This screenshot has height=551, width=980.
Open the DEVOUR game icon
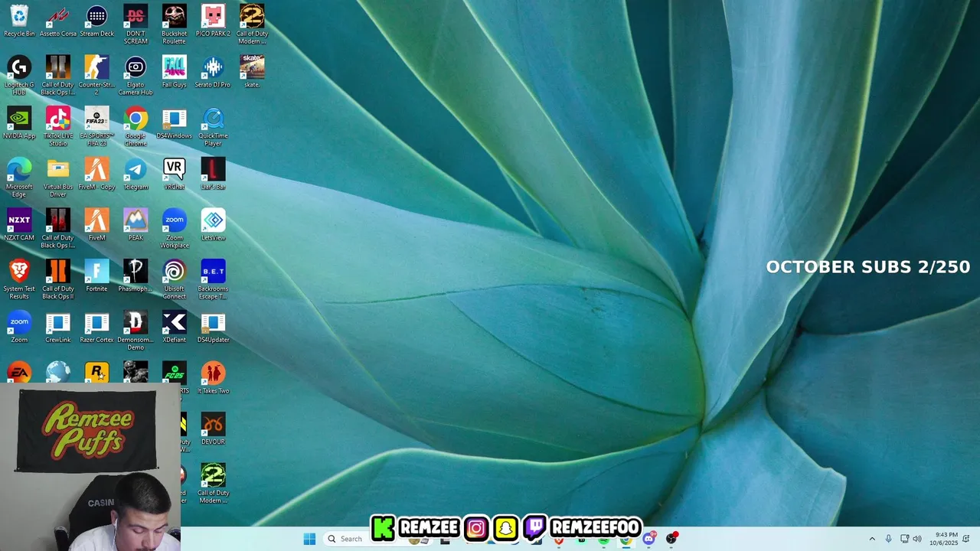coord(213,429)
